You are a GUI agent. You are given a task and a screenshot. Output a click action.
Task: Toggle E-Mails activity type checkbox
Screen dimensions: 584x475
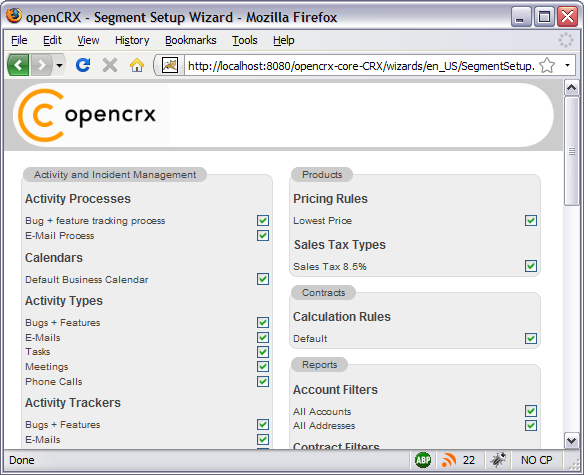[x=263, y=337]
